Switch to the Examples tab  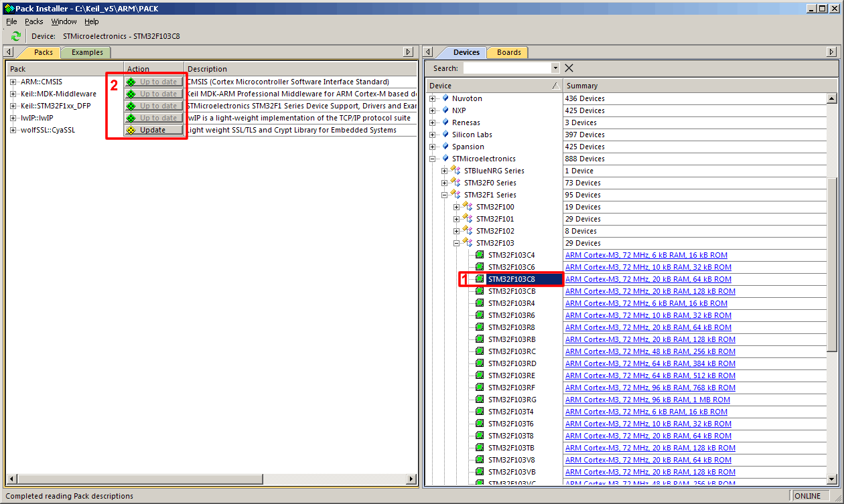click(87, 52)
